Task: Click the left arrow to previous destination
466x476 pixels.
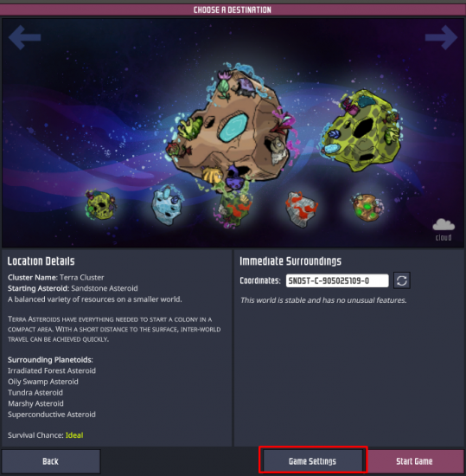Action: (x=24, y=37)
